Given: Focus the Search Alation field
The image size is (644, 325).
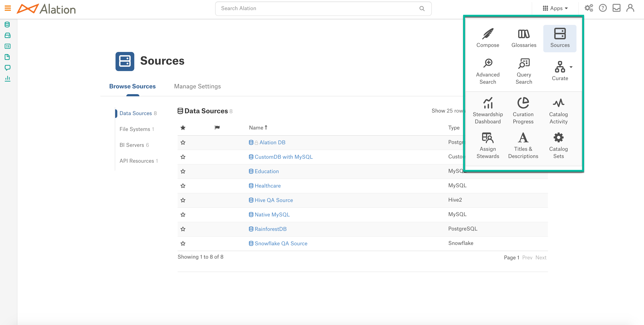Looking at the screenshot, I should pos(323,8).
